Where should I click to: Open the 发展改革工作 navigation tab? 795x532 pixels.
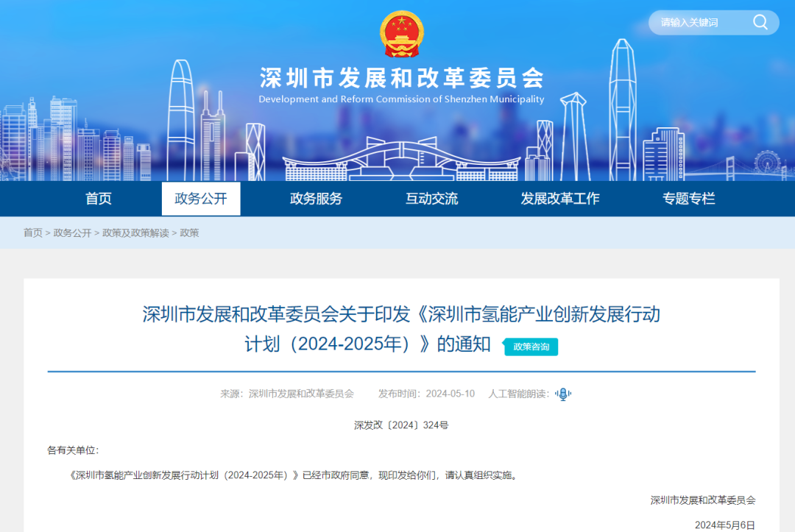(559, 199)
